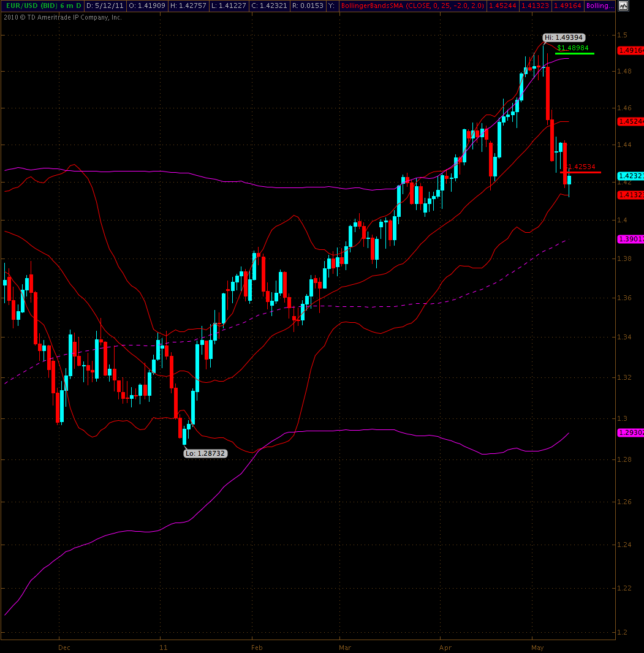Image resolution: width=644 pixels, height=653 pixels.
Task: Click the D: 5/12/11 date field
Action: click(105, 6)
